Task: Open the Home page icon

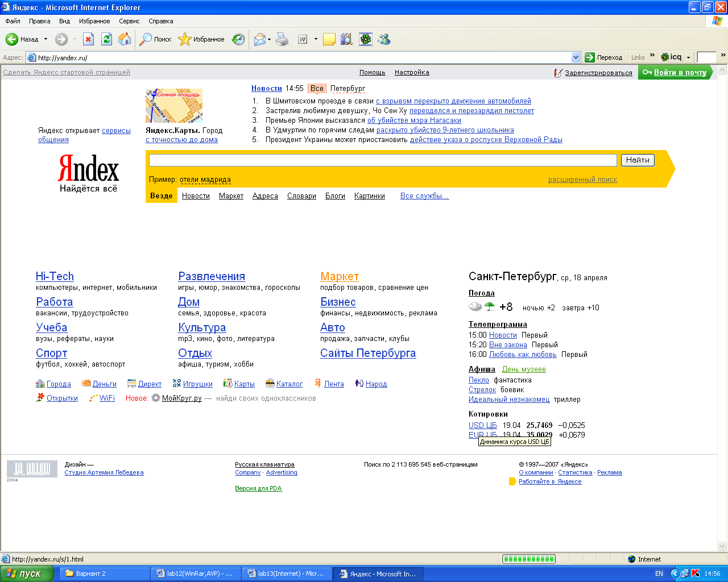Action: [125, 39]
